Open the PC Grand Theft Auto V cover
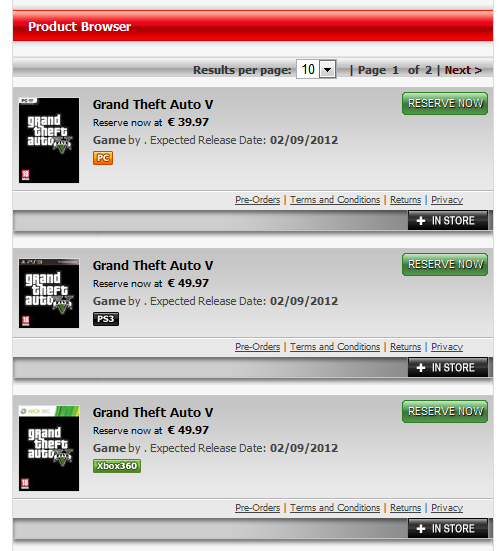The width and height of the screenshot is (504, 551). pos(49,140)
